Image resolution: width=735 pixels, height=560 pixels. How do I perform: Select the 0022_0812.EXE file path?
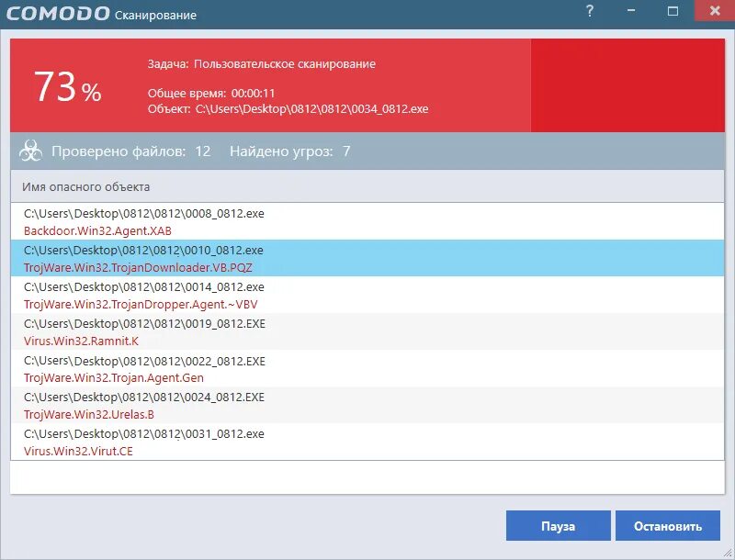tap(144, 361)
